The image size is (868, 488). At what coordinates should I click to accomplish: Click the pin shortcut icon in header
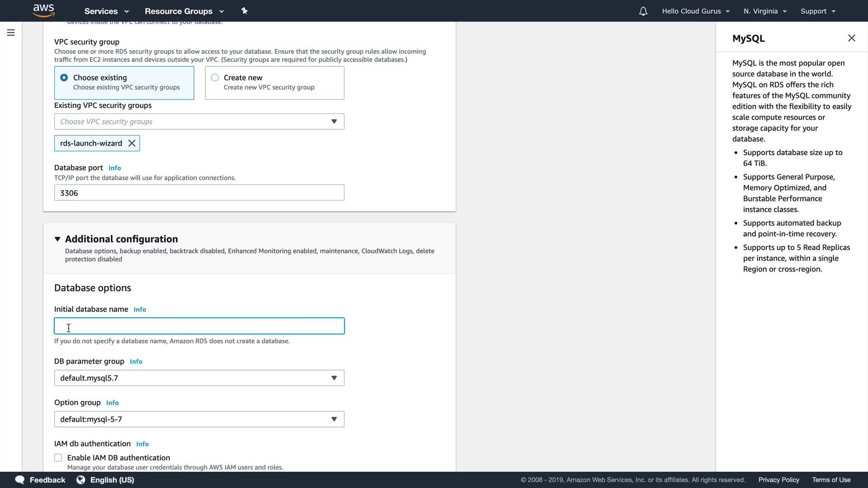point(244,11)
